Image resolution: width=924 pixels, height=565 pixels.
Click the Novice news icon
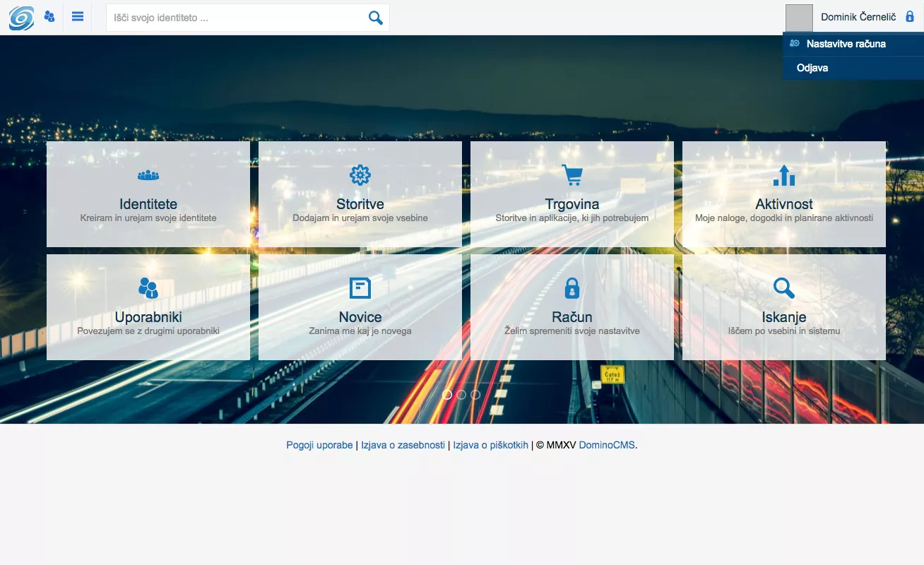point(360,287)
